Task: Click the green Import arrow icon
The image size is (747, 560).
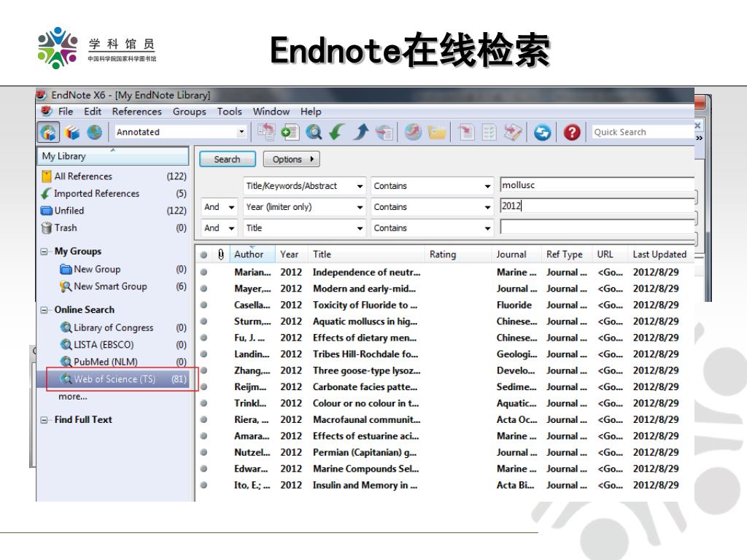Action: click(x=337, y=132)
